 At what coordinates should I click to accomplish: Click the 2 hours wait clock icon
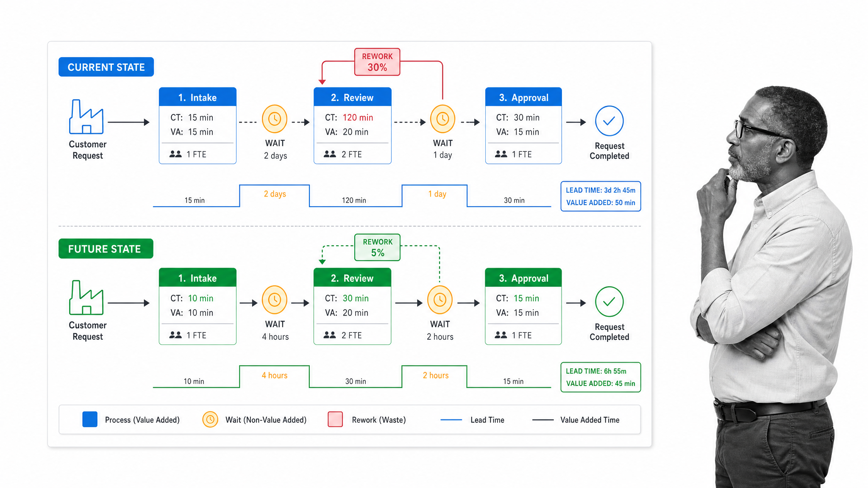tap(440, 300)
